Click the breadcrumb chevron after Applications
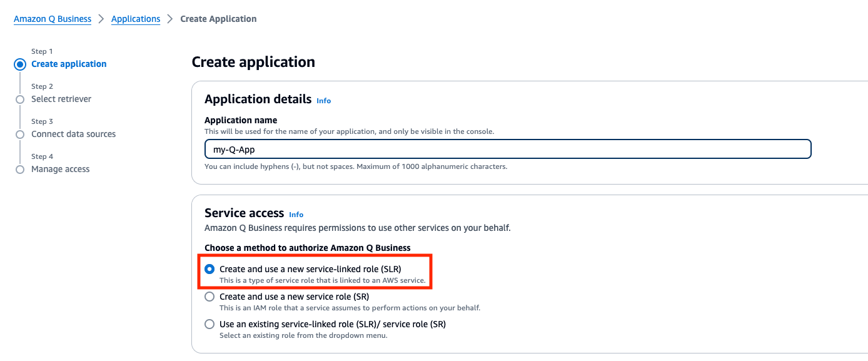Screen dimensions: 868x361 [170, 19]
